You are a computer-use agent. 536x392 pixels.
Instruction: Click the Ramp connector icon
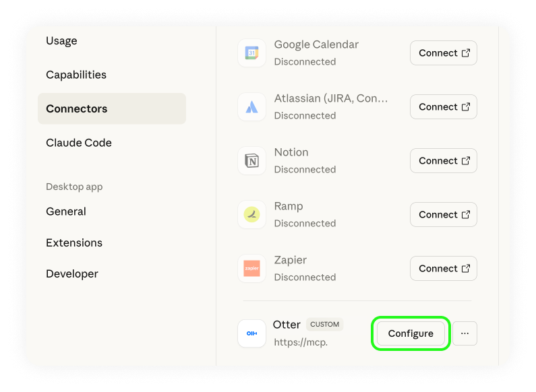251,215
